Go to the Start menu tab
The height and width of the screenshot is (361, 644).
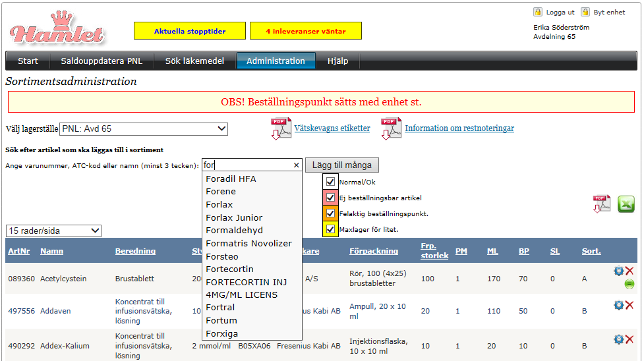click(x=28, y=61)
